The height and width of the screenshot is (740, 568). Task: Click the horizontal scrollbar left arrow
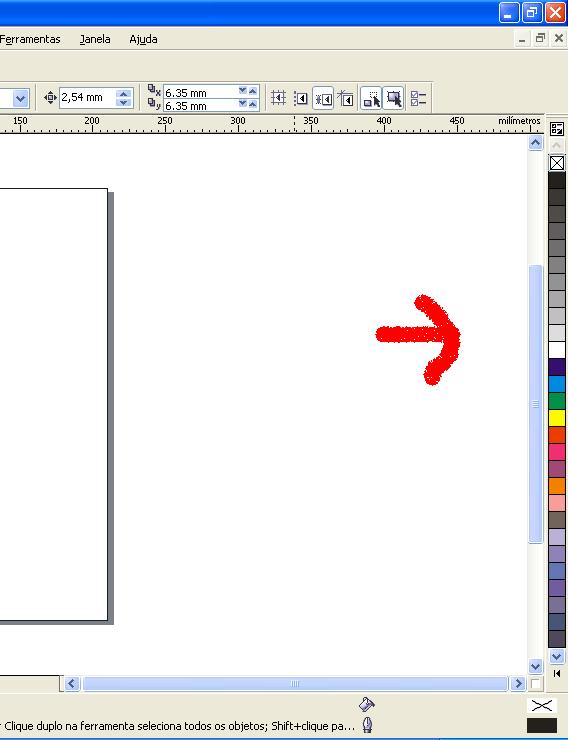pyautogui.click(x=72, y=683)
